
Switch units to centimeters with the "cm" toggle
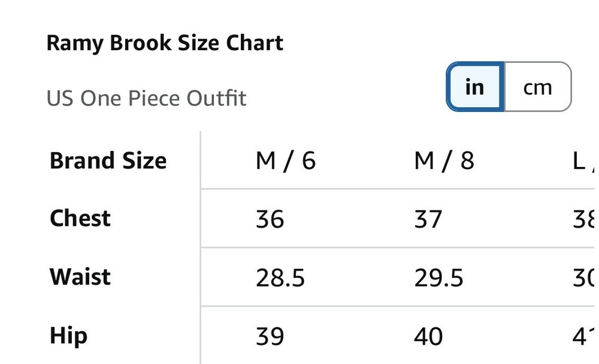point(537,87)
